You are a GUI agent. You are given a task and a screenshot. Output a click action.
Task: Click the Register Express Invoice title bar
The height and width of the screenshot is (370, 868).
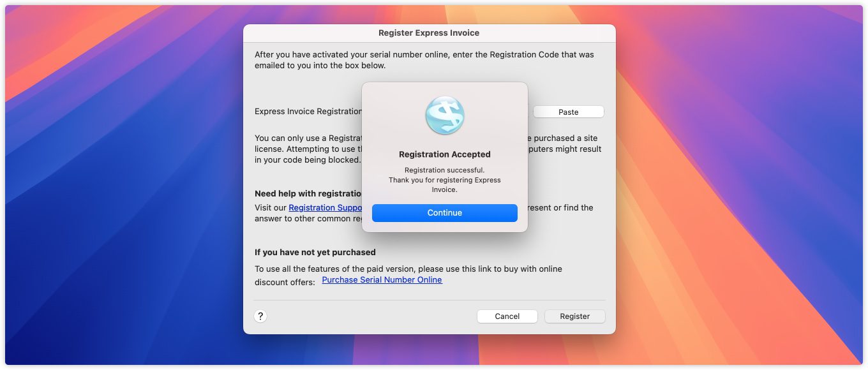coord(429,33)
